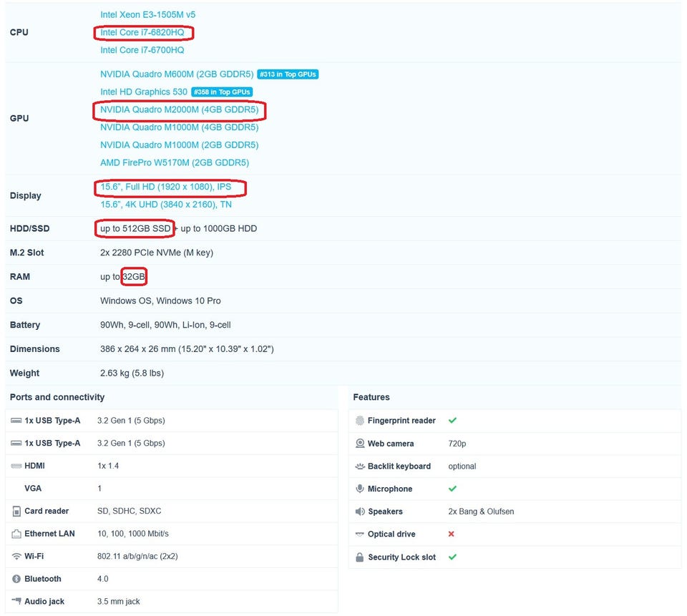687x616 pixels.
Task: Click the 'up to 1000GB HDD' text
Action: [219, 229]
